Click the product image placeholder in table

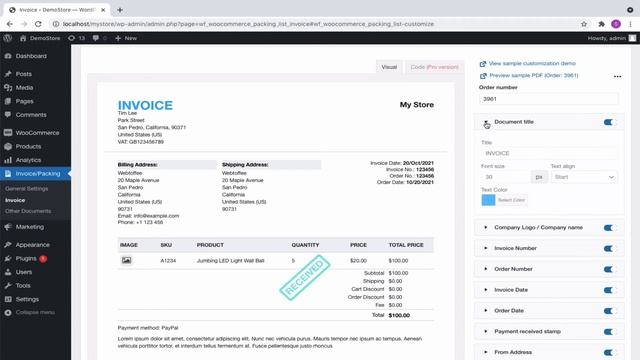point(127,260)
